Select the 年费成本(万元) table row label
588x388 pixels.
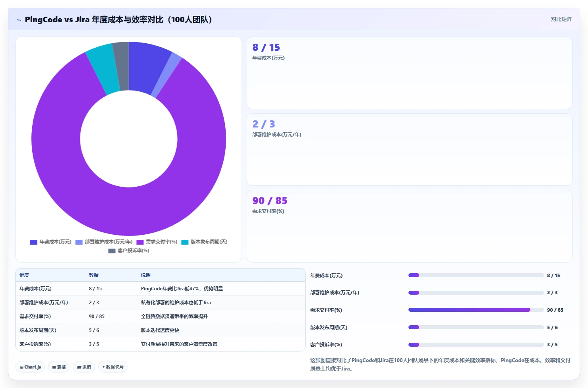click(36, 289)
